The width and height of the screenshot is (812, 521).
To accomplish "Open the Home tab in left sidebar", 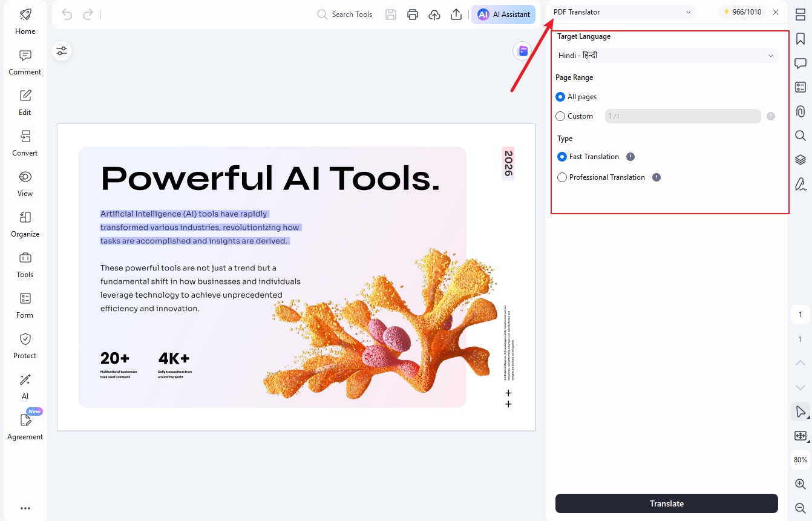I will [x=25, y=22].
